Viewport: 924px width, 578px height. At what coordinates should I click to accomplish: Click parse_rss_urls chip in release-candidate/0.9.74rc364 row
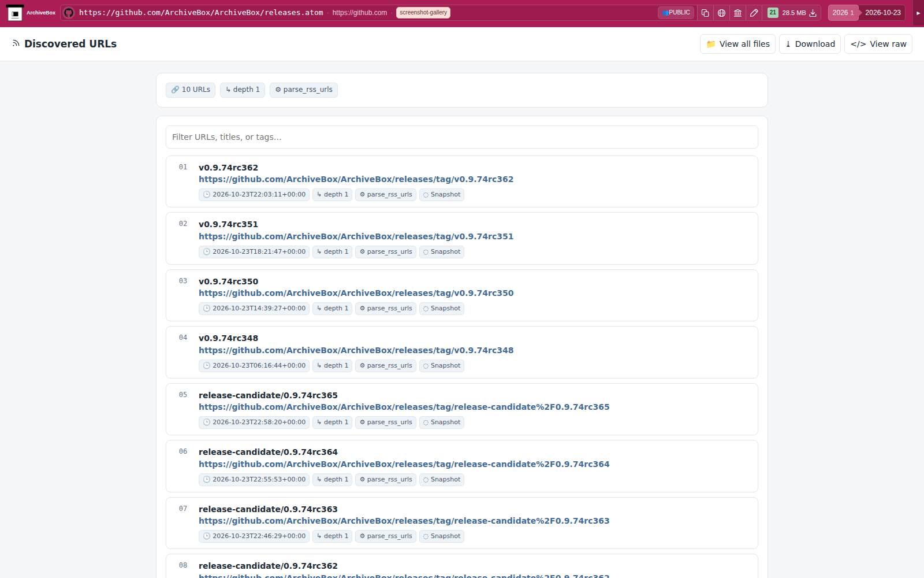[386, 480]
